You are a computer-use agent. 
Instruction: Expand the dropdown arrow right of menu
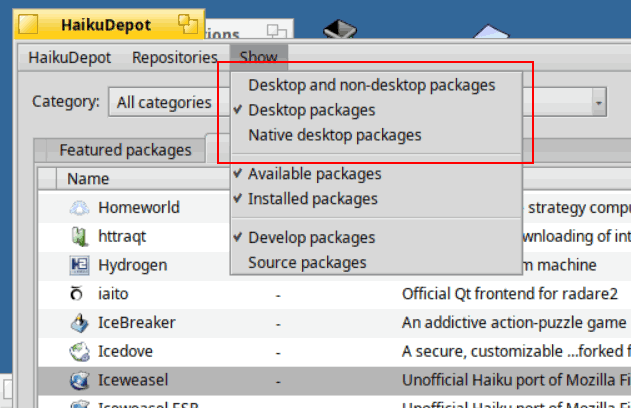click(x=598, y=102)
